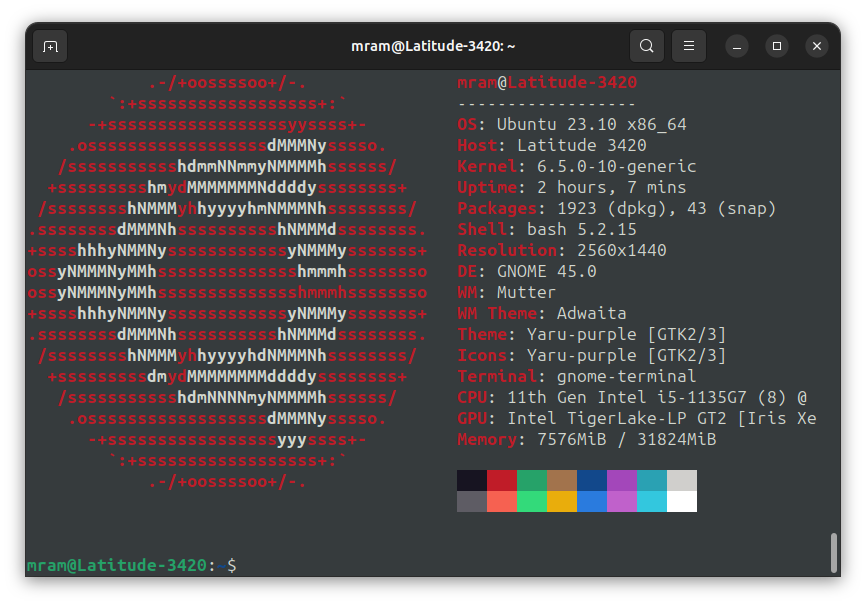866x605 pixels.
Task: Close the terminal window
Action: tap(817, 46)
